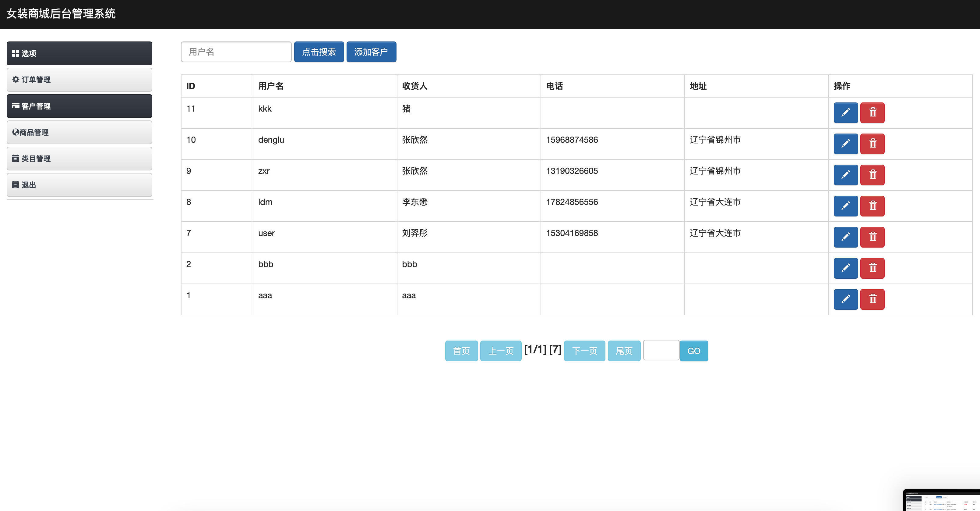Click the edit pencil icon for user aaa

pos(845,299)
